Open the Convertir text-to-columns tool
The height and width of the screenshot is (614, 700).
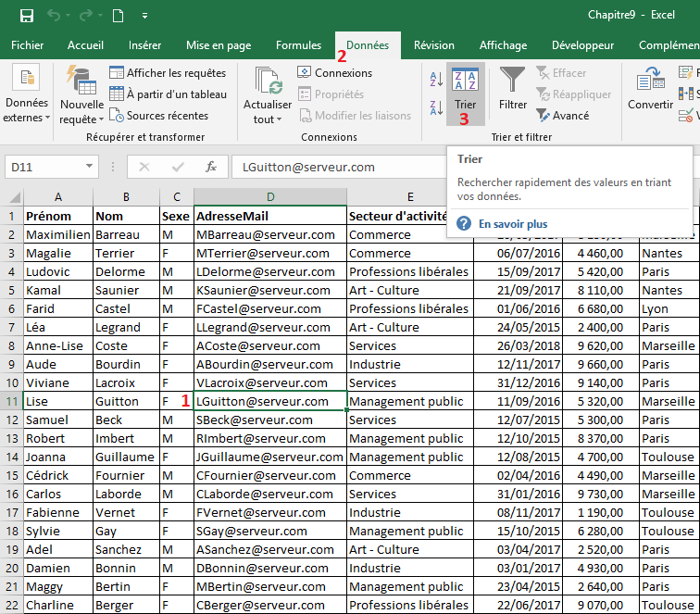650,90
